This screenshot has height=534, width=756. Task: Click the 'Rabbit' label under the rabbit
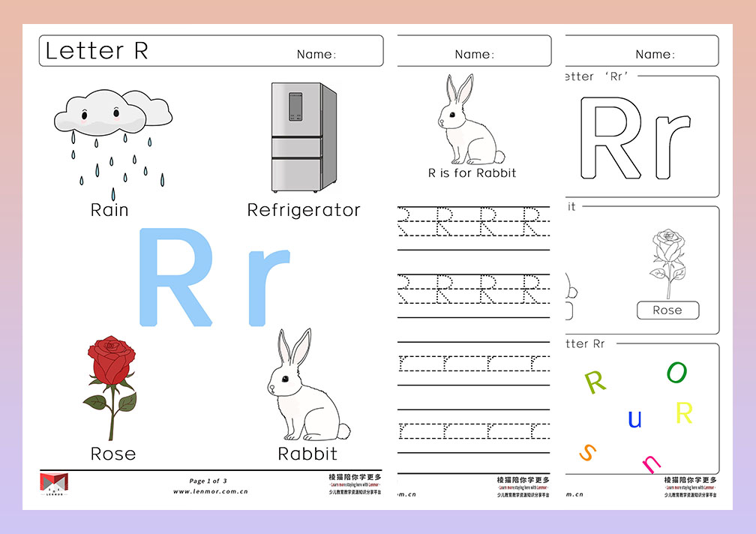pos(307,454)
